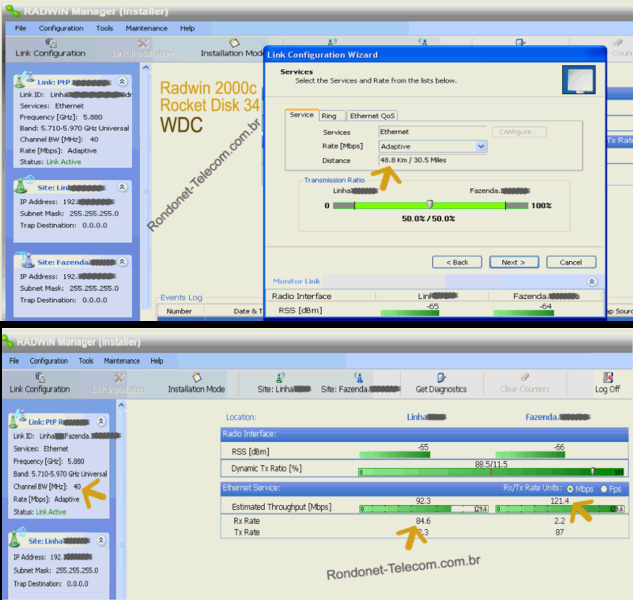Select the Fps rate units radio button

point(604,489)
